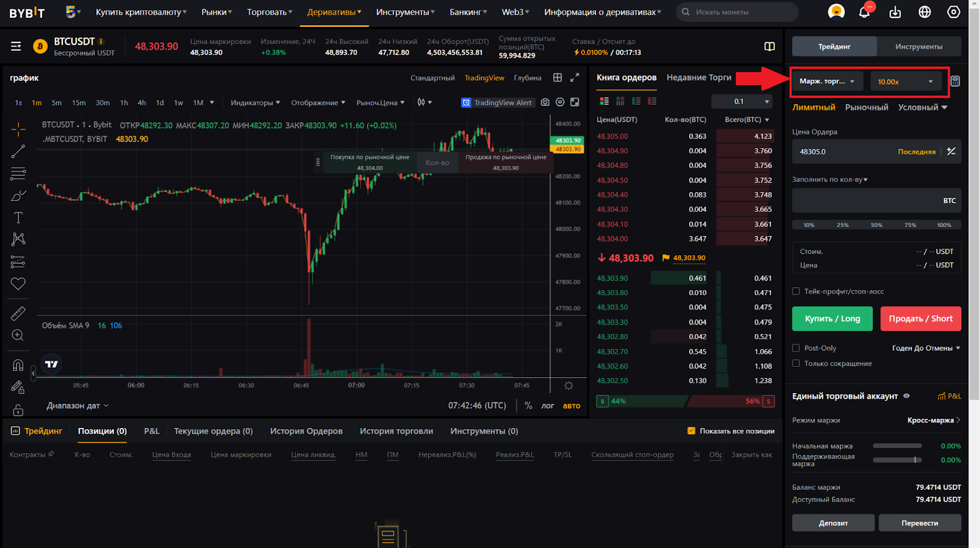The height and width of the screenshot is (548, 980).
Task: Open the Derivatives menu
Action: (334, 12)
